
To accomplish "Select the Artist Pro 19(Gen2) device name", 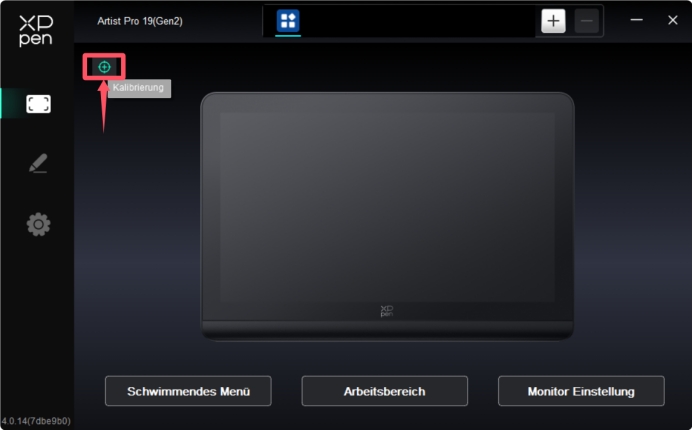I will (140, 21).
